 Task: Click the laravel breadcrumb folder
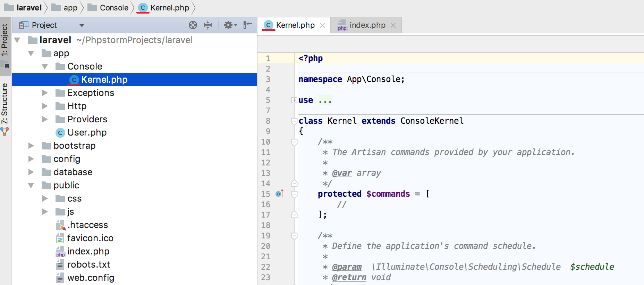(x=23, y=8)
